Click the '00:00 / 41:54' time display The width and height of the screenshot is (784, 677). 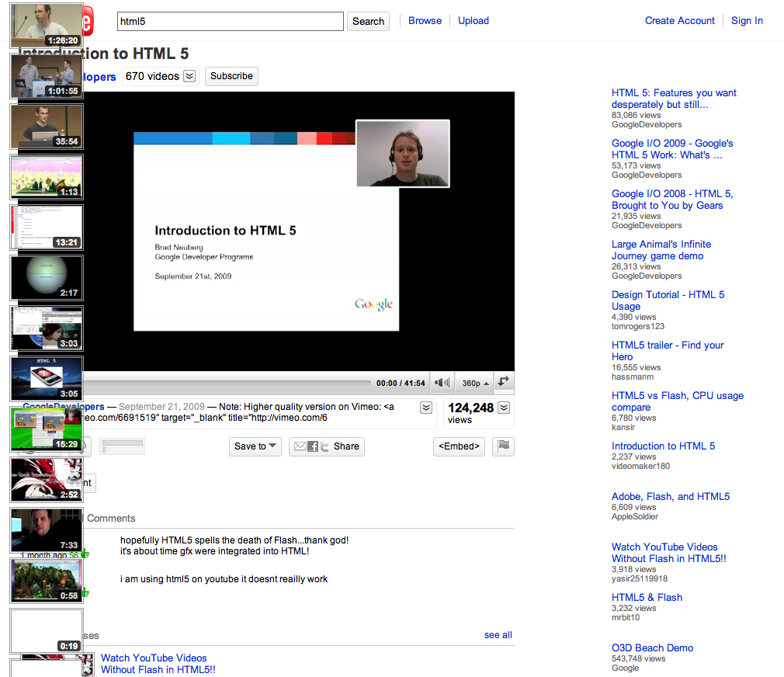(x=401, y=383)
